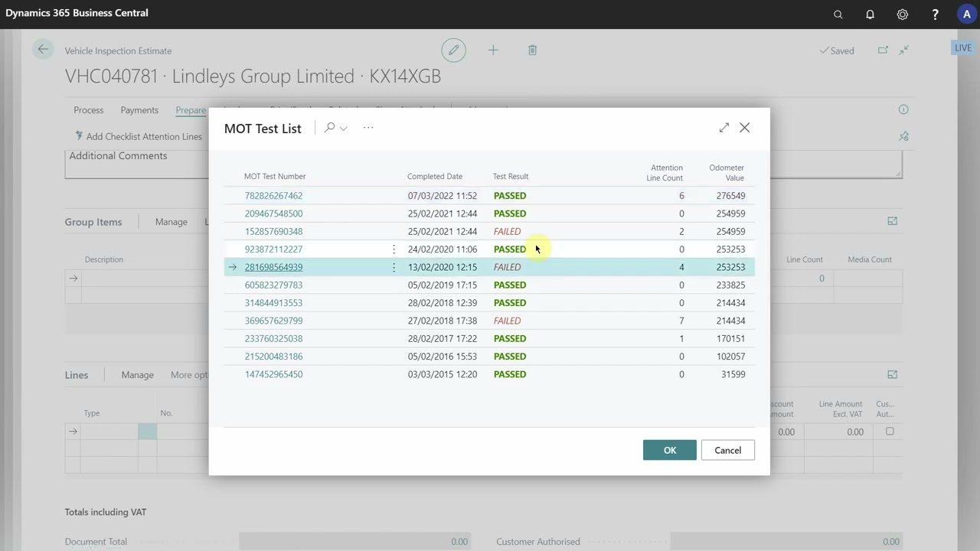Click Saved status indicator
Viewport: 980px width, 551px height.
point(837,51)
